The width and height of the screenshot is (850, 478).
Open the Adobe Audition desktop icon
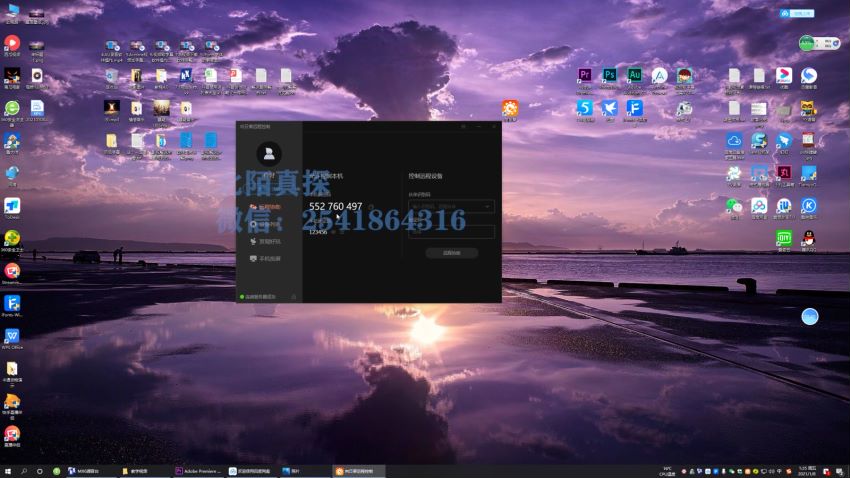634,75
